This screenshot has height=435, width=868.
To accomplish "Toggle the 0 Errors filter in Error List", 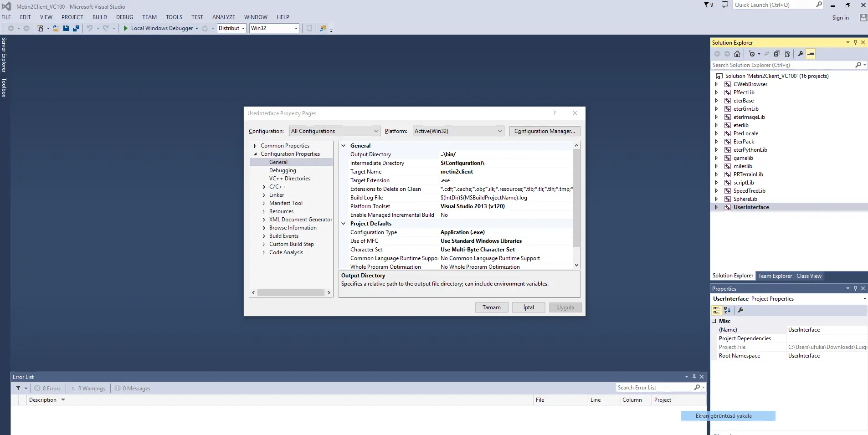I will click(x=48, y=388).
